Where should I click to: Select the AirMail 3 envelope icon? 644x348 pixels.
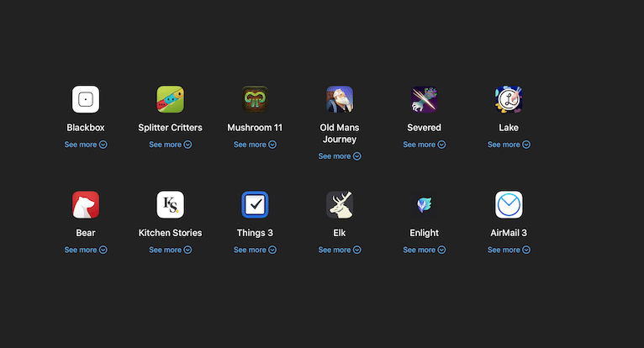[x=509, y=204]
